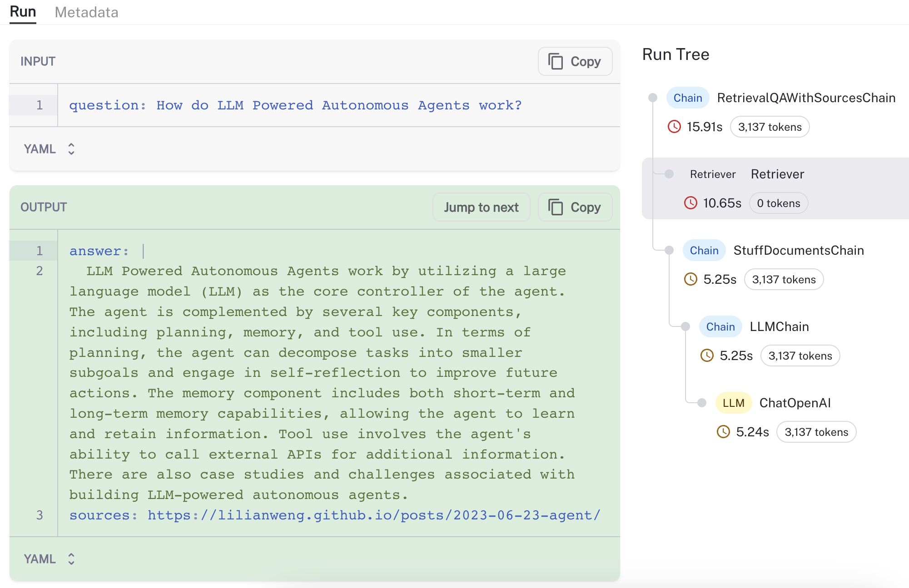The width and height of the screenshot is (909, 588).
Task: Select the LLMChain run node
Action: coord(779,327)
